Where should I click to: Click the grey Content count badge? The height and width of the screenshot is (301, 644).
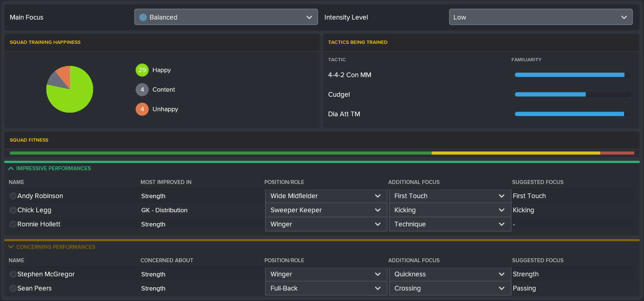pyautogui.click(x=142, y=89)
